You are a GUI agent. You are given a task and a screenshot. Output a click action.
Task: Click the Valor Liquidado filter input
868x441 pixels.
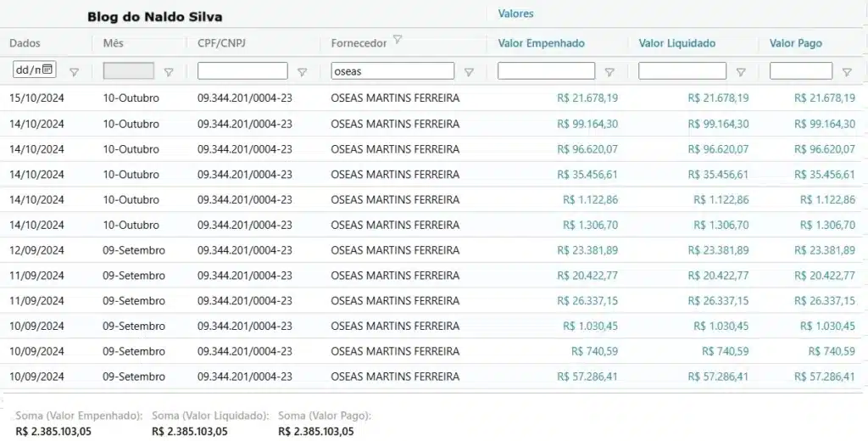[682, 71]
